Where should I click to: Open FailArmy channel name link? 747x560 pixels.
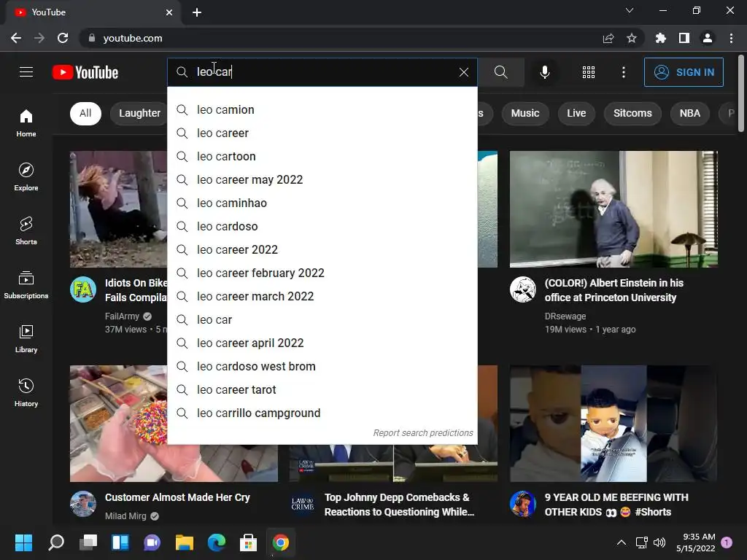tap(122, 316)
